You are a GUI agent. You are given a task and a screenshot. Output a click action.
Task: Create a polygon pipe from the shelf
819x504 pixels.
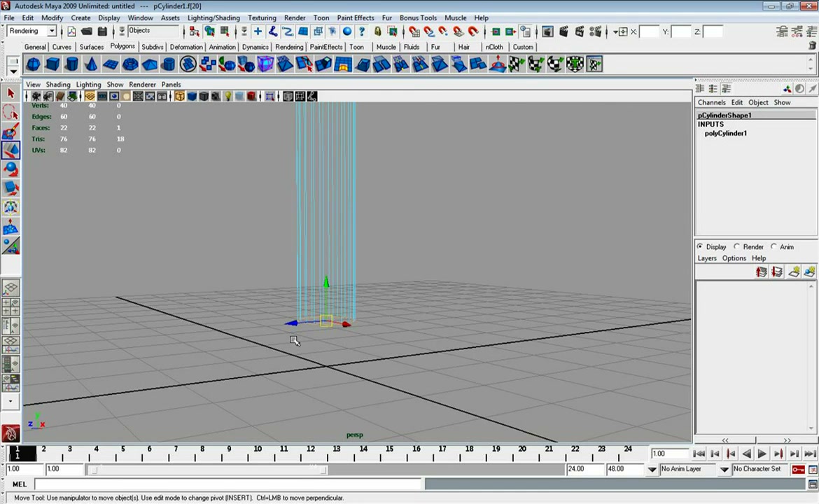tap(169, 64)
